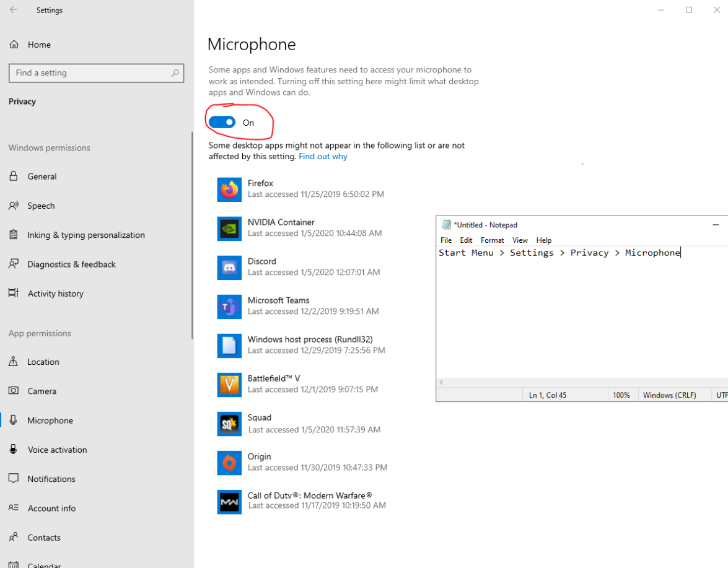
Task: Click the Notepad horizontal scrollbar left arrow
Action: [x=442, y=382]
